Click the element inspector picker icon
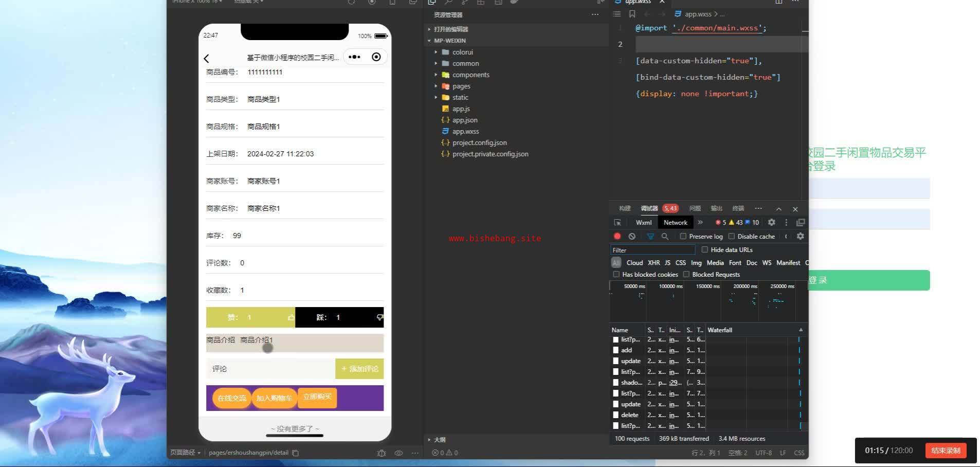This screenshot has height=467, width=980. 618,223
